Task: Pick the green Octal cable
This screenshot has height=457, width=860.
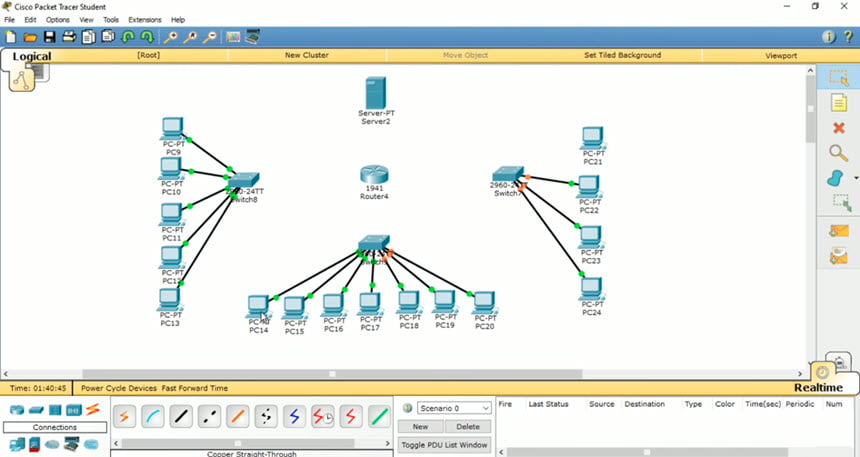Action: pos(379,417)
